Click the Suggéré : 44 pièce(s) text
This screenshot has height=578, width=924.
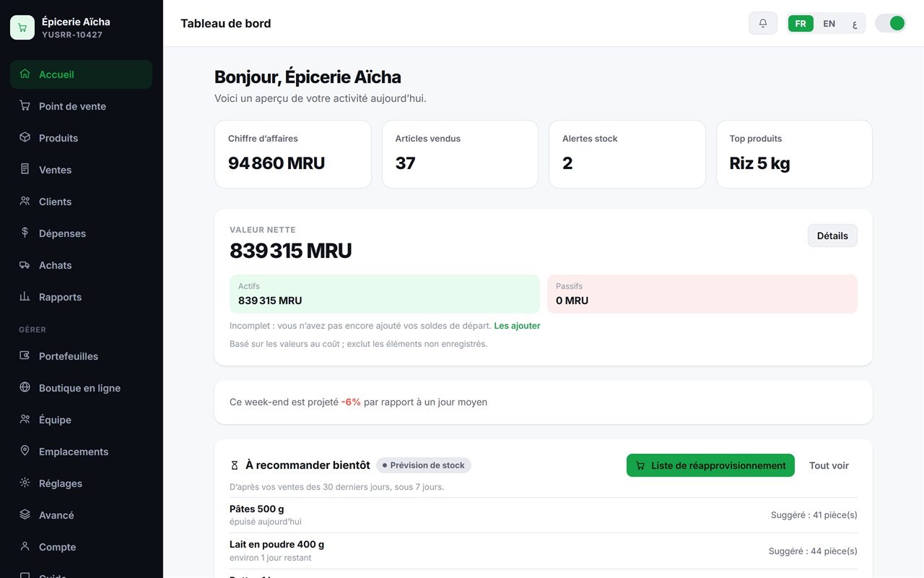pos(813,551)
